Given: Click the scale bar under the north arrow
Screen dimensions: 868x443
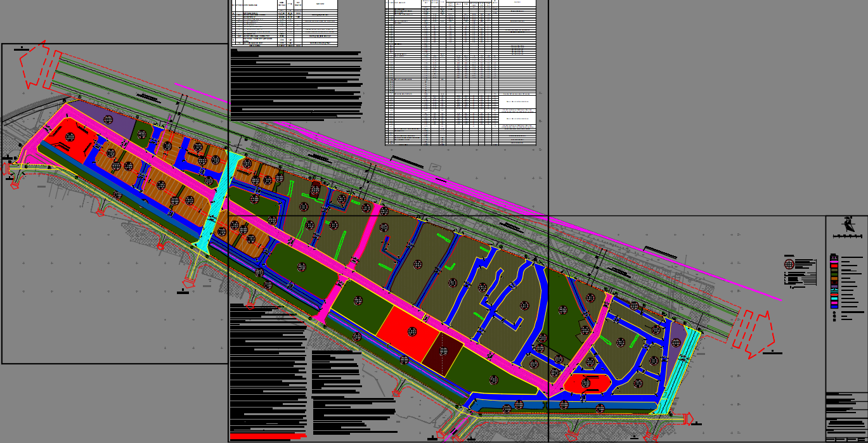Looking at the screenshot, I should (847, 236).
